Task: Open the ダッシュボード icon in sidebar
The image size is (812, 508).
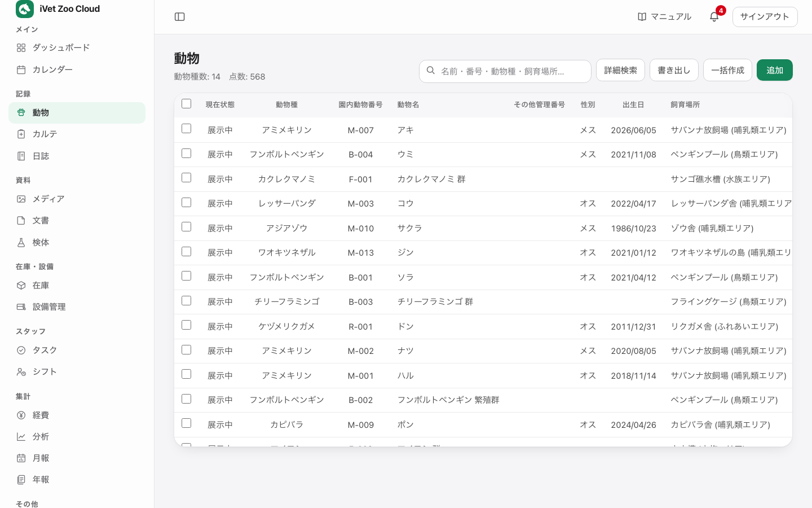Action: (21, 48)
